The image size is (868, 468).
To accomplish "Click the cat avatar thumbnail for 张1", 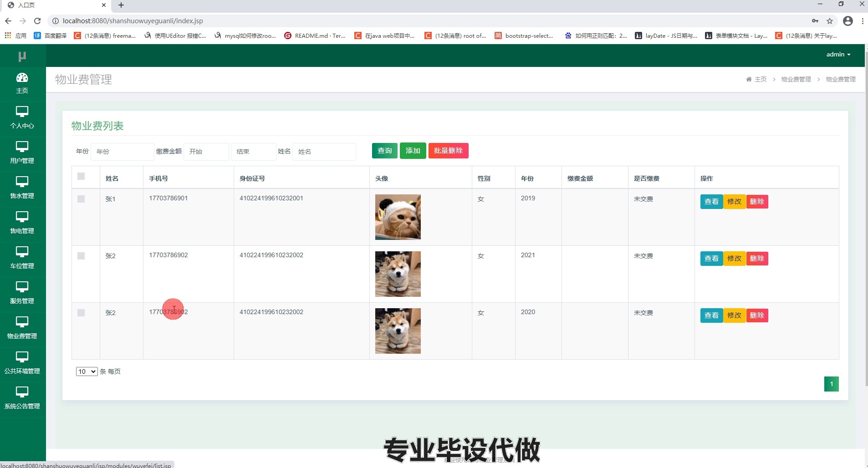I will [x=398, y=217].
